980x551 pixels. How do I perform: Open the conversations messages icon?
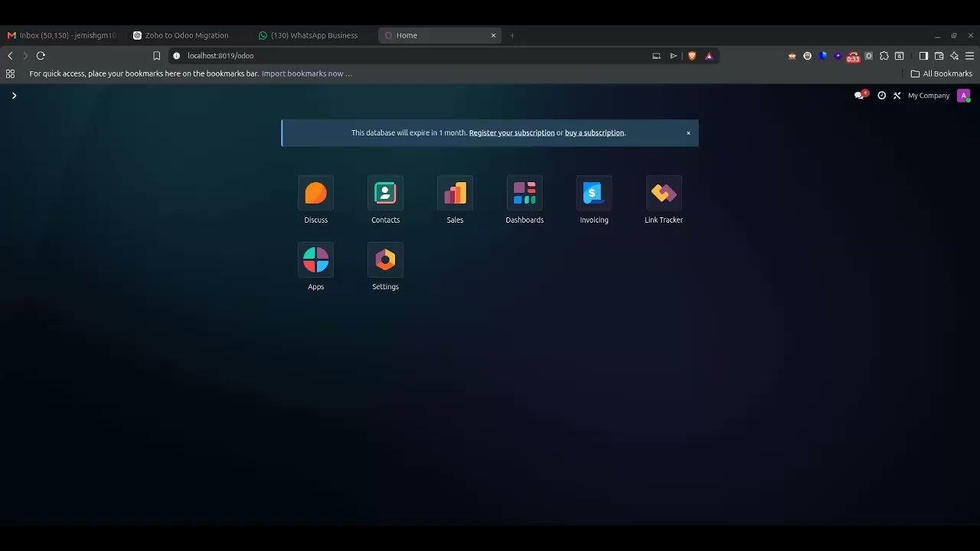pos(861,96)
